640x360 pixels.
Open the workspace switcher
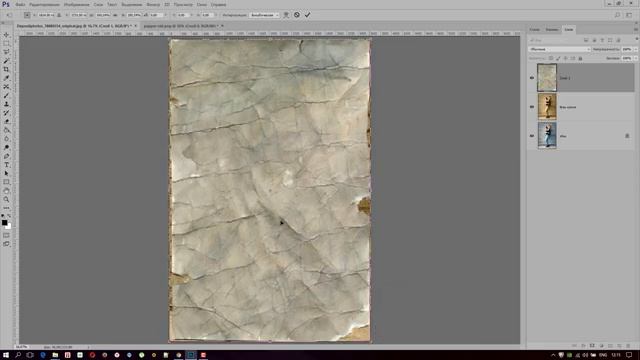(629, 15)
